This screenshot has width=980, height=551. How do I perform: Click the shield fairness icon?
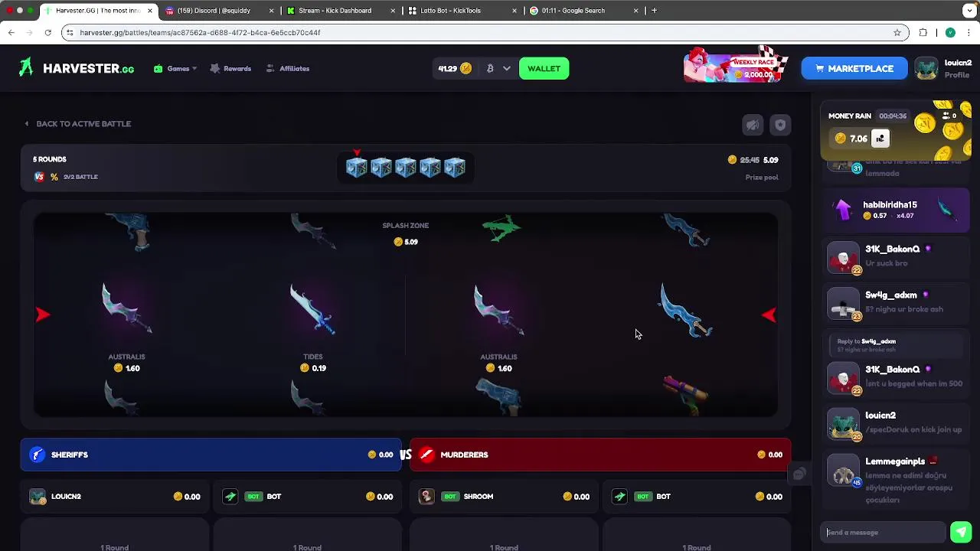click(x=779, y=125)
